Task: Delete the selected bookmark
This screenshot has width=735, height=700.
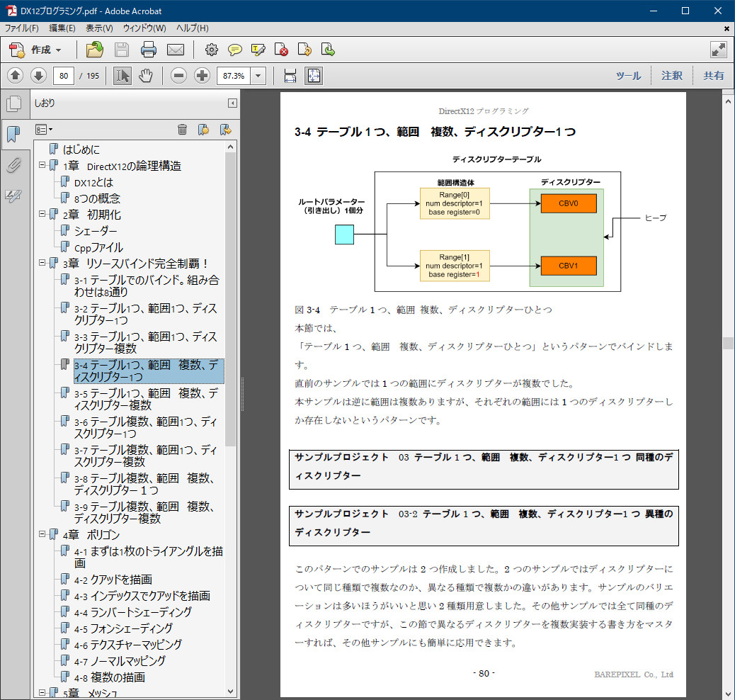Action: [x=183, y=129]
